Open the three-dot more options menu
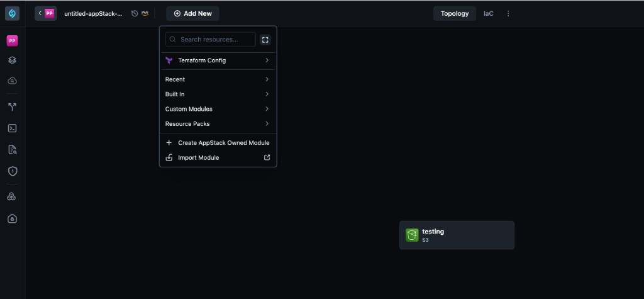Screen dimensions: 644x299 pyautogui.click(x=508, y=14)
